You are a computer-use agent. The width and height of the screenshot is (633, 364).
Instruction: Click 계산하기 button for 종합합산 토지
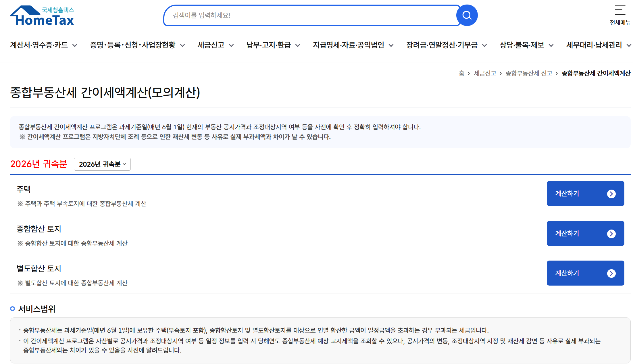[586, 233]
